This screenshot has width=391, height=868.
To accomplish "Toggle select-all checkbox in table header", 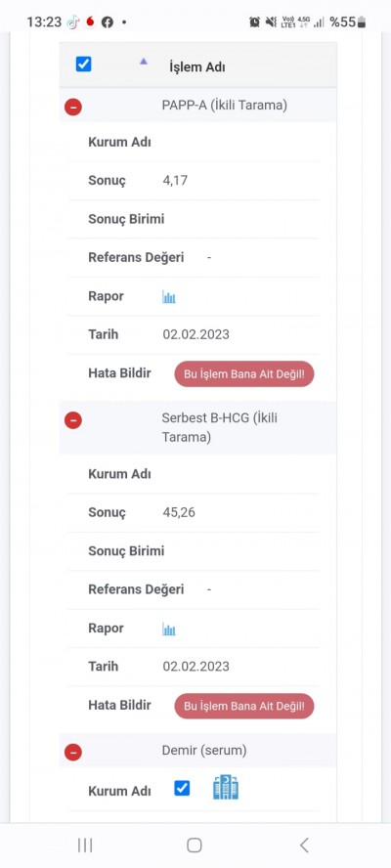I will click(84, 65).
